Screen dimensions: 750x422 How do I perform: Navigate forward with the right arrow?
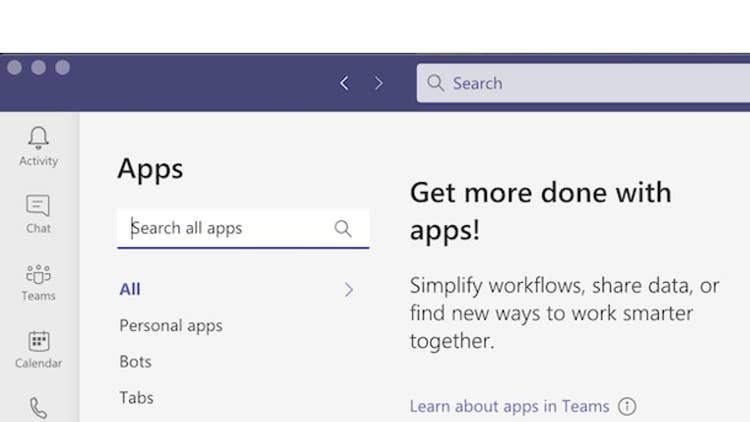click(x=378, y=84)
